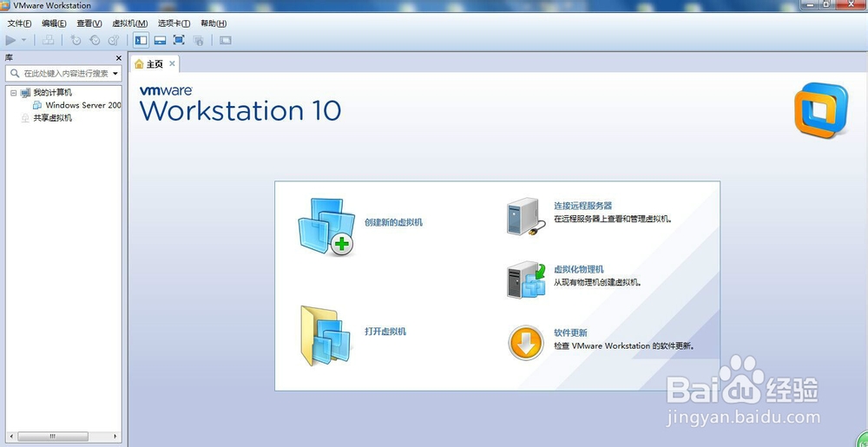This screenshot has width=868, height=447.
Task: Click the 打开虚拟机 folder icon
Action: (325, 336)
